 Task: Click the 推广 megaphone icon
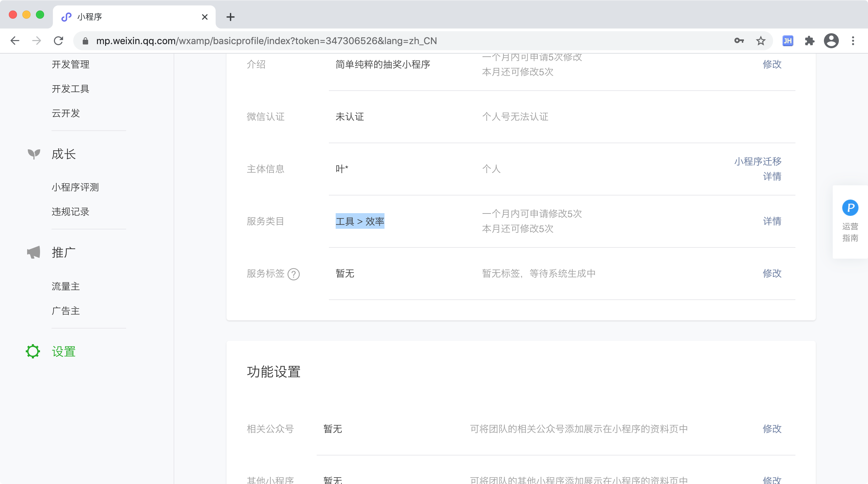point(34,252)
